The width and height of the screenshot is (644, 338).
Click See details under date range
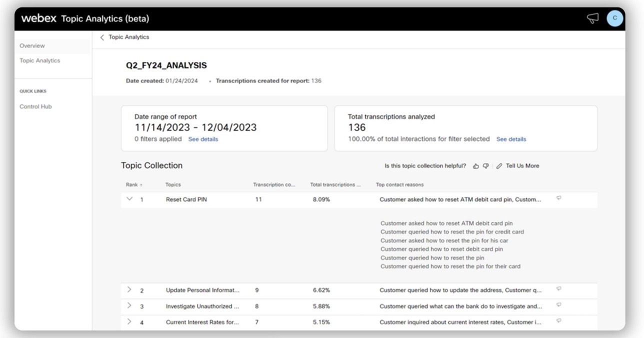tap(203, 139)
